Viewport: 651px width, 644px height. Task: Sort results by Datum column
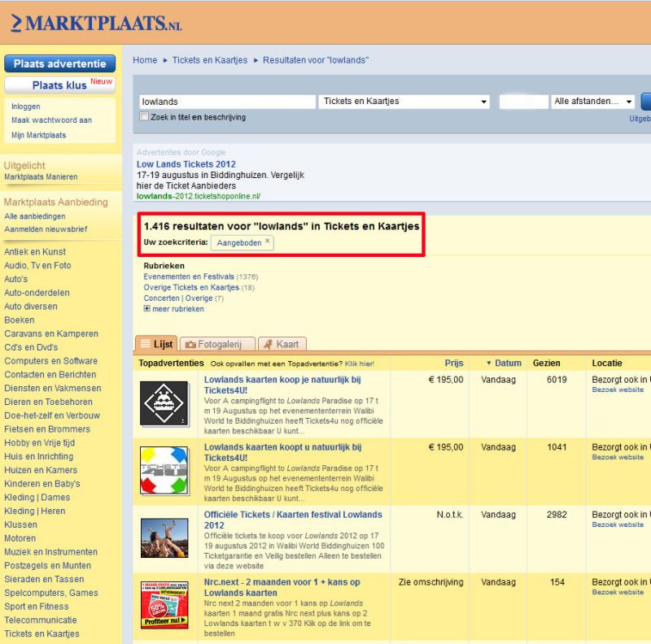click(507, 363)
